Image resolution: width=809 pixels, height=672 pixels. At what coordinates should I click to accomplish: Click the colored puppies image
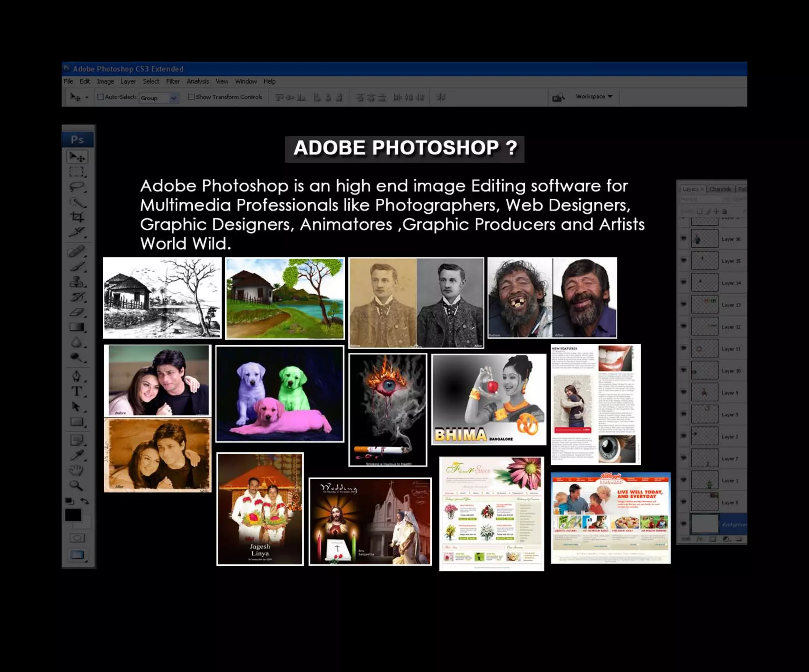280,394
